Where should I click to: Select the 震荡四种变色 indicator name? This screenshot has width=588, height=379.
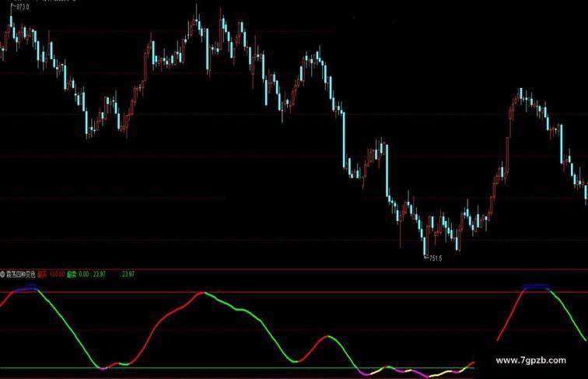point(20,274)
